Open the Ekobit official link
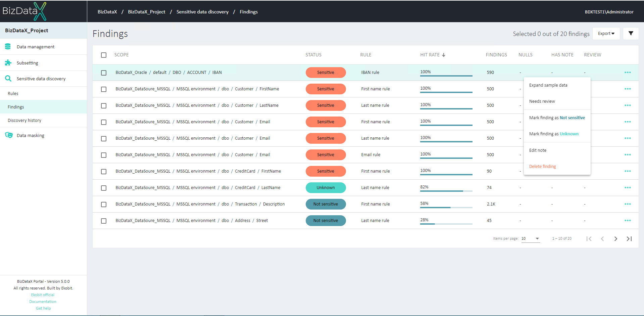The image size is (644, 316). click(43, 295)
